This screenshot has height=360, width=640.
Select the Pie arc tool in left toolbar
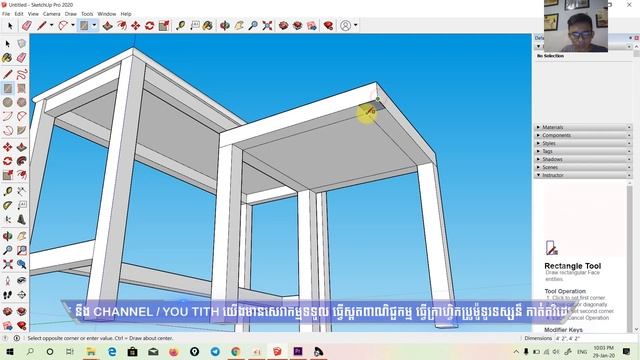22,131
